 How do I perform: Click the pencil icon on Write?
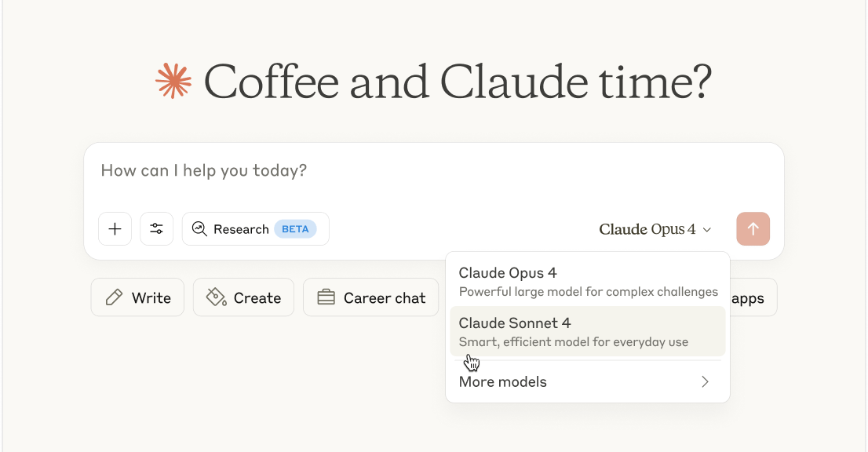point(115,297)
